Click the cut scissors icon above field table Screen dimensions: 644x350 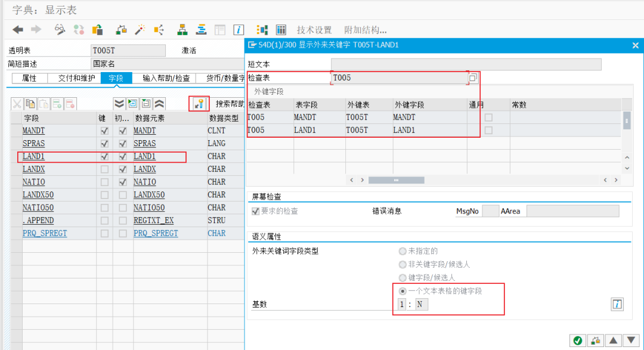(x=17, y=104)
